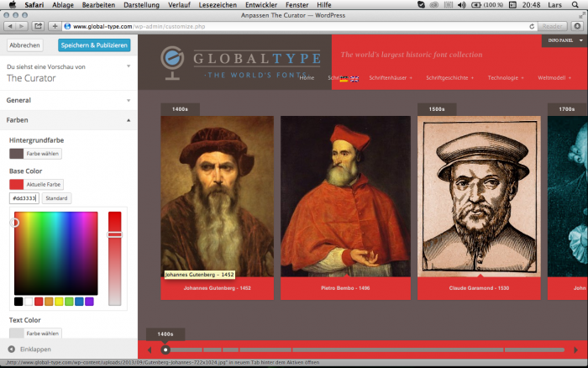Pick the yellow color swatch
This screenshot has width=588, height=368.
tap(59, 302)
